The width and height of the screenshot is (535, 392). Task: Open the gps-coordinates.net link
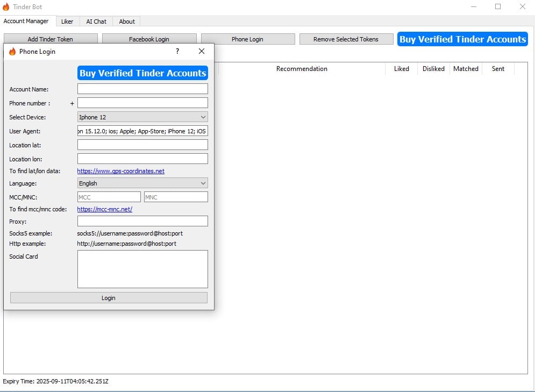click(121, 171)
